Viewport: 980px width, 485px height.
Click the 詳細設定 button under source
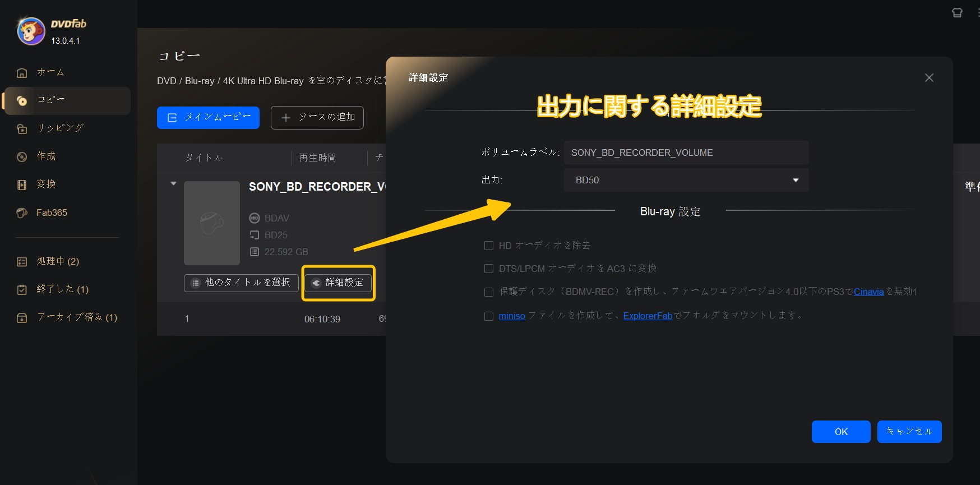338,283
